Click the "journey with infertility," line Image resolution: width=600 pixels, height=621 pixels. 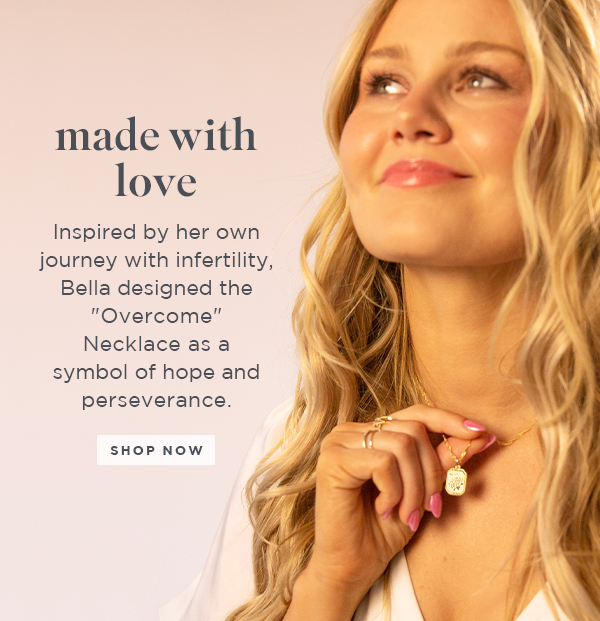[156, 261]
